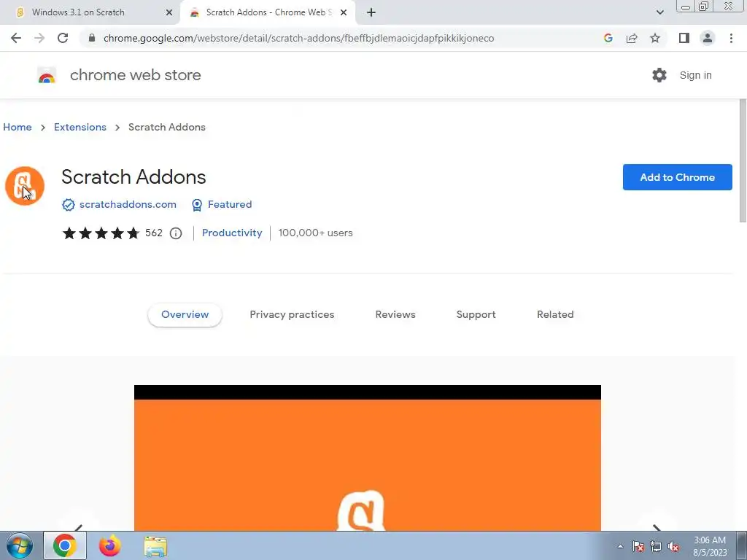Open a new tab
The width and height of the screenshot is (747, 560).
(x=371, y=12)
